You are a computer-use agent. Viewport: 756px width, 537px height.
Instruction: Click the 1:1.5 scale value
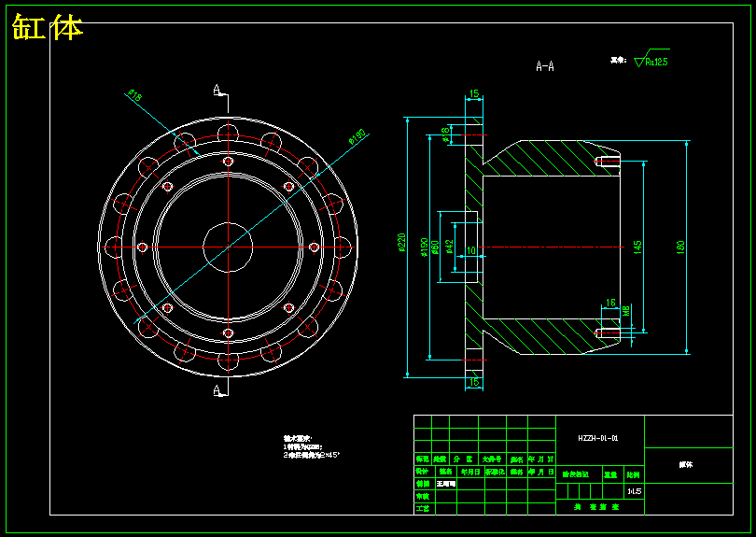[x=634, y=491]
